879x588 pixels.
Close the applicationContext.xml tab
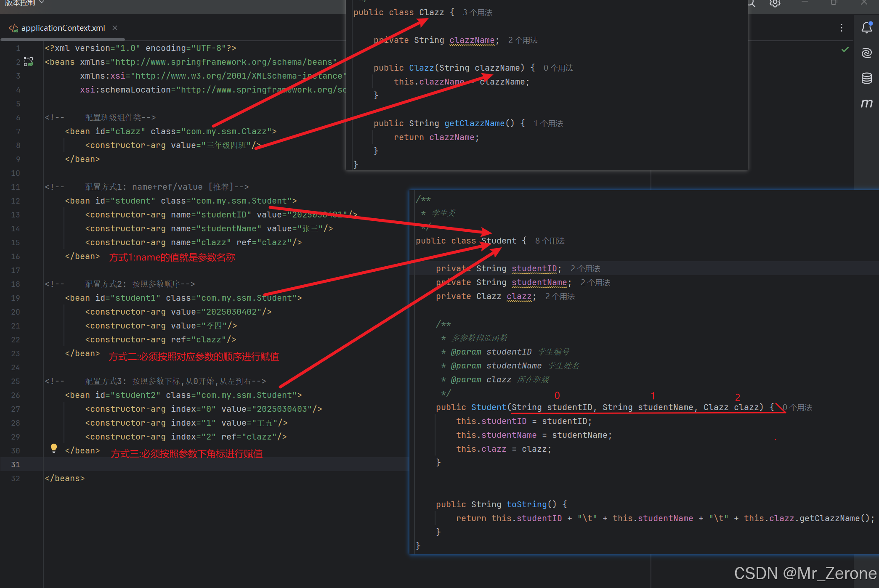point(114,28)
